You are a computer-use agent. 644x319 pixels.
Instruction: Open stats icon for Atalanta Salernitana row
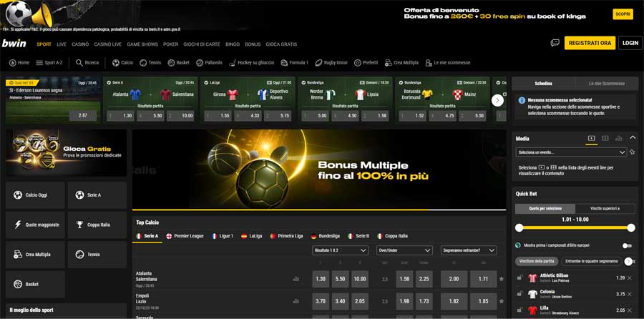click(296, 279)
